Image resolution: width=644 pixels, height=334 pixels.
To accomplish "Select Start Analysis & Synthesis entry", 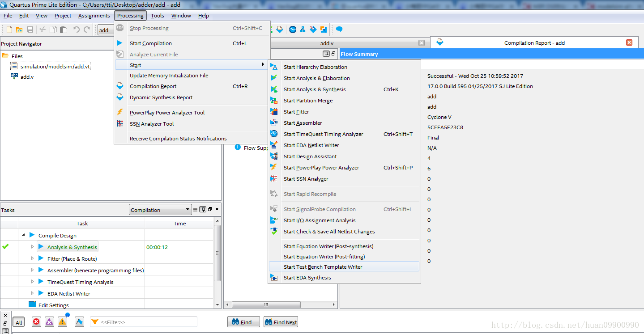I will coord(344,89).
